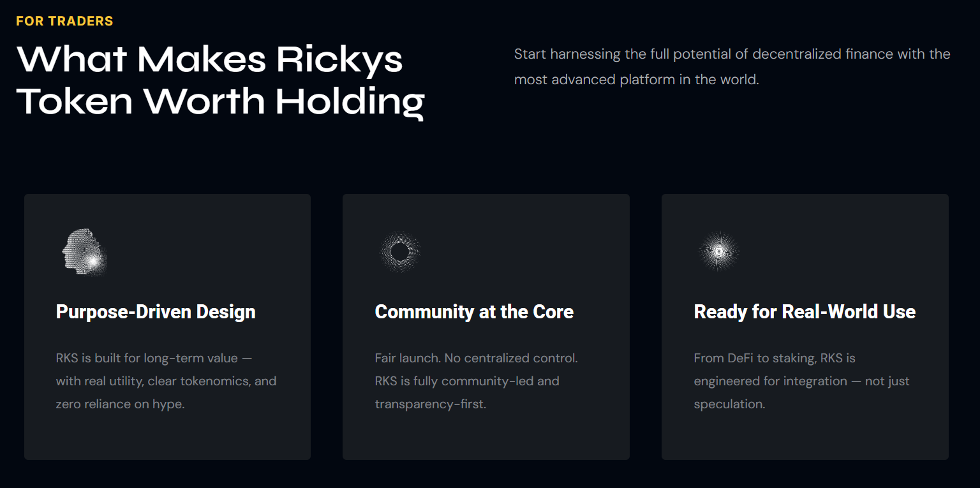980x488 pixels.
Task: Click the dotted head profile icon
Action: 84,253
